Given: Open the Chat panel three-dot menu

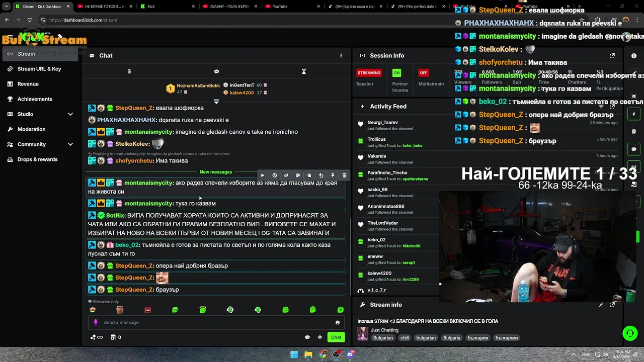Looking at the screenshot, I should tap(341, 56).
